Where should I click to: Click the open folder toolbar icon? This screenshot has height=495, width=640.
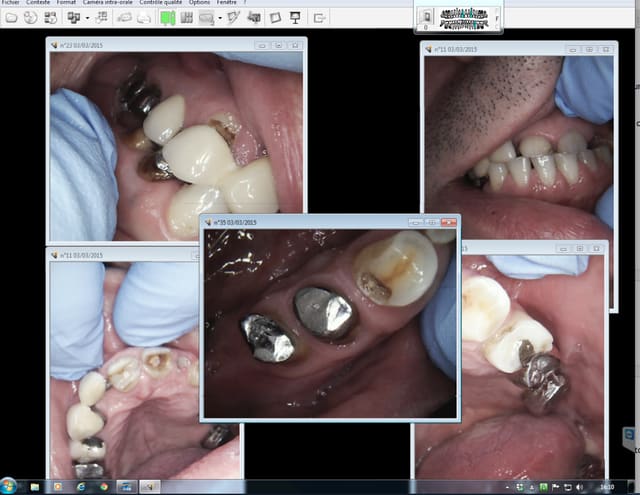tap(10, 17)
